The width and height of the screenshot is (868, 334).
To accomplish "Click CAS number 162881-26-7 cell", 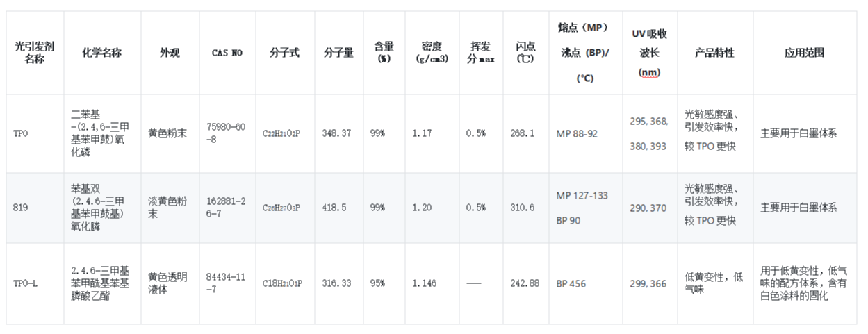I will [x=227, y=208].
